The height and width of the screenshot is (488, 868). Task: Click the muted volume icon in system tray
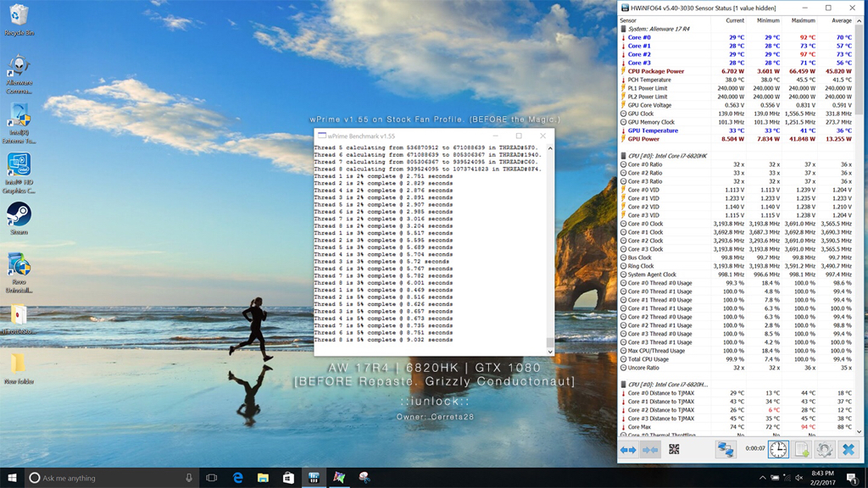pyautogui.click(x=798, y=478)
